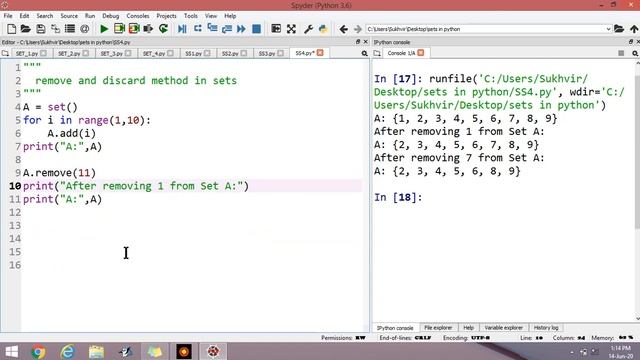Switch to the SET_4.py editor tab
Image resolution: width=640 pixels, height=360 pixels.
[x=158, y=53]
